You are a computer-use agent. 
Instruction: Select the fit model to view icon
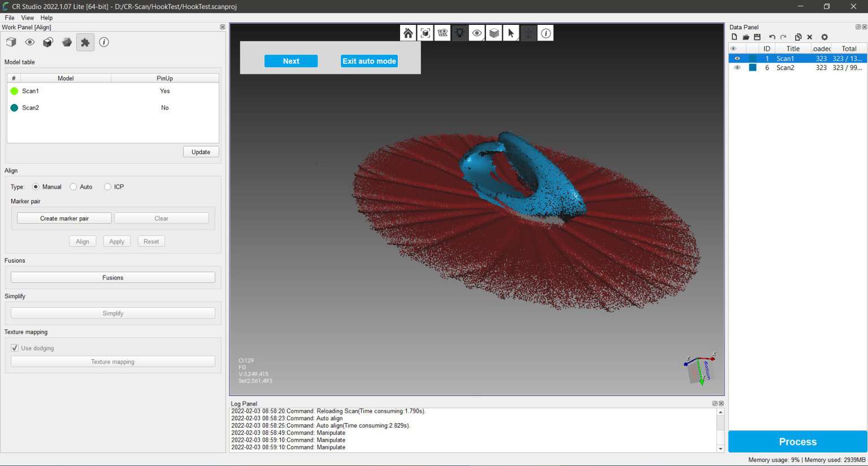coord(425,33)
